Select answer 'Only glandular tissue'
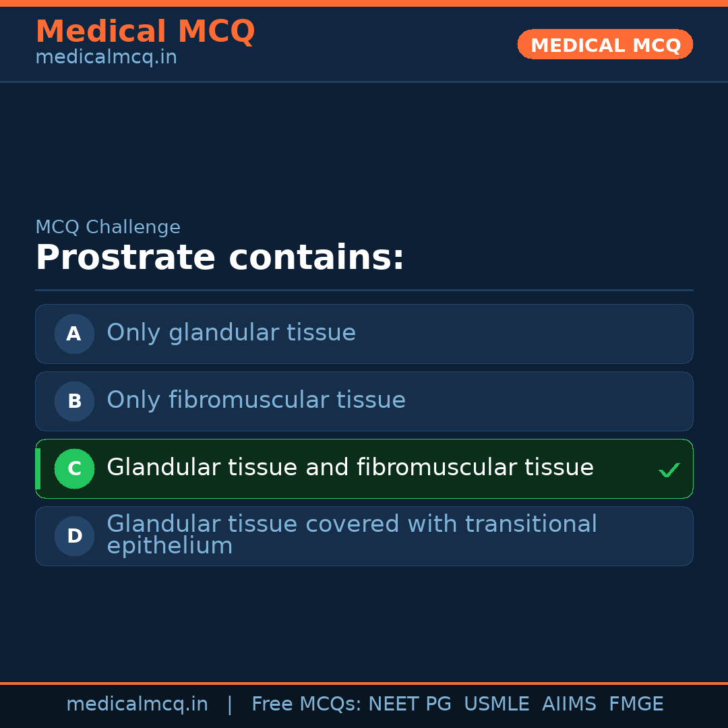The width and height of the screenshot is (728, 728). [231, 333]
